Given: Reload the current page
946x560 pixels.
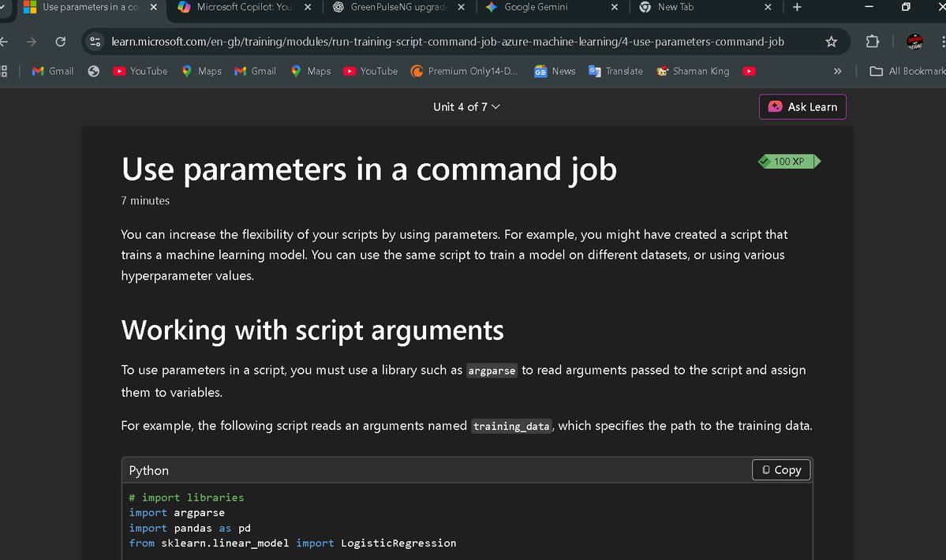Looking at the screenshot, I should (60, 42).
